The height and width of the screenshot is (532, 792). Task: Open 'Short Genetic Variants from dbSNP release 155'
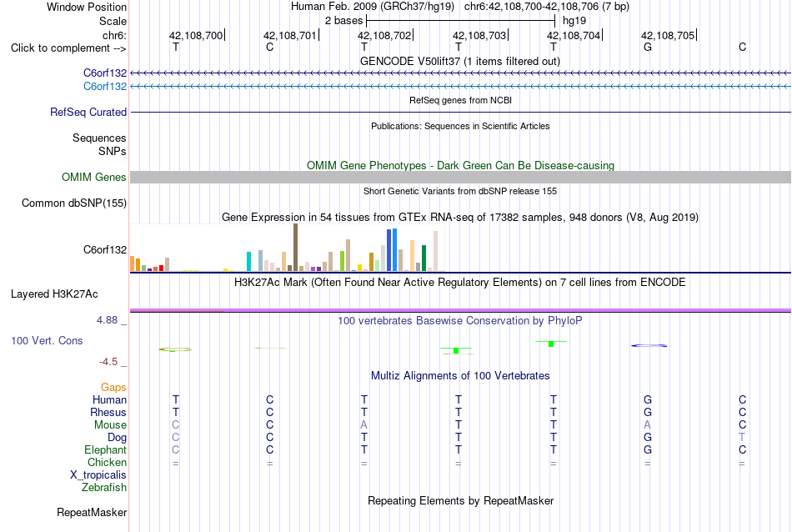pos(460,191)
